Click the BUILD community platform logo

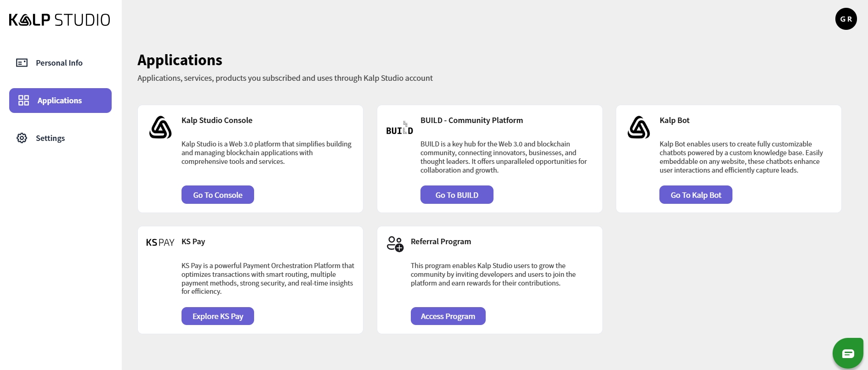coord(399,129)
